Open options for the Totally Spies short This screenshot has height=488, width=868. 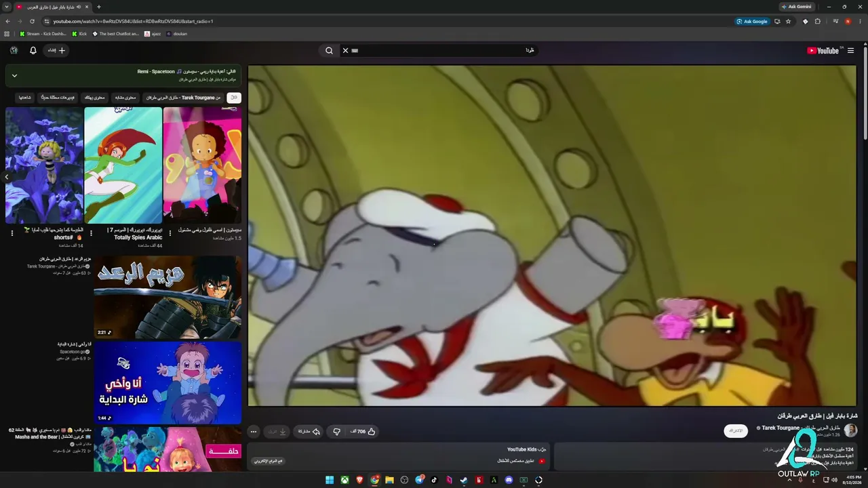(x=91, y=233)
